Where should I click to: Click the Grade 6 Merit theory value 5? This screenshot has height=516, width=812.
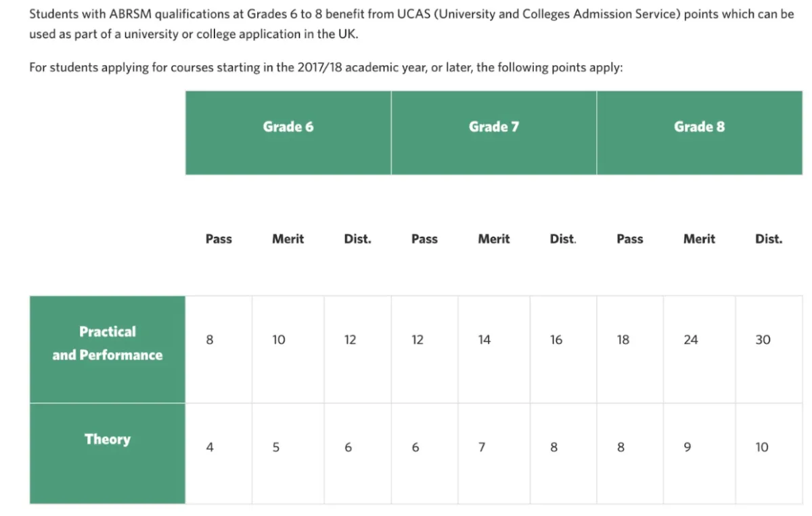coord(276,447)
